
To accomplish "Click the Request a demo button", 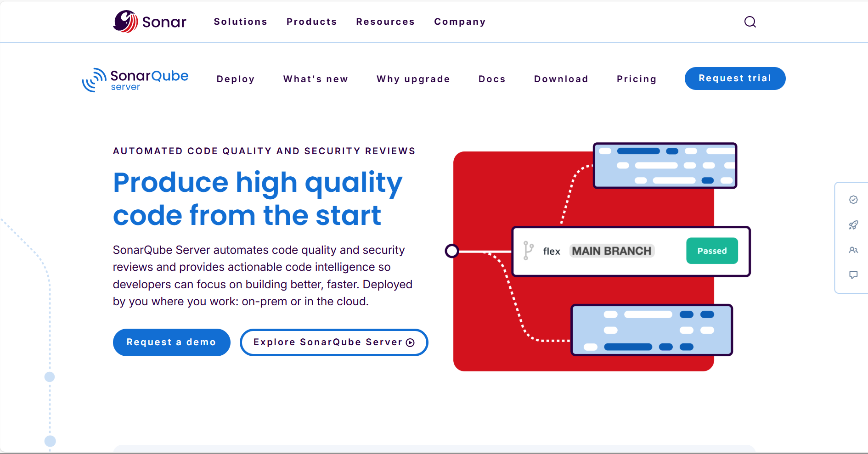I will (171, 342).
